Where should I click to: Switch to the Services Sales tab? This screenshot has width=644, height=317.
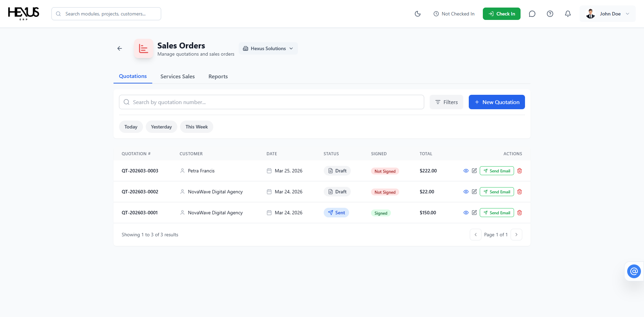(x=178, y=77)
